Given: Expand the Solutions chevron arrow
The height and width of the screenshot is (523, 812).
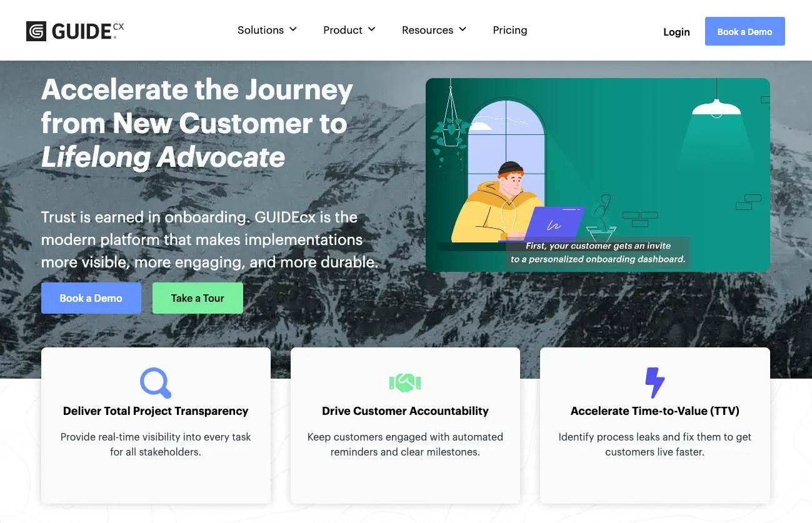Looking at the screenshot, I should tap(293, 29).
